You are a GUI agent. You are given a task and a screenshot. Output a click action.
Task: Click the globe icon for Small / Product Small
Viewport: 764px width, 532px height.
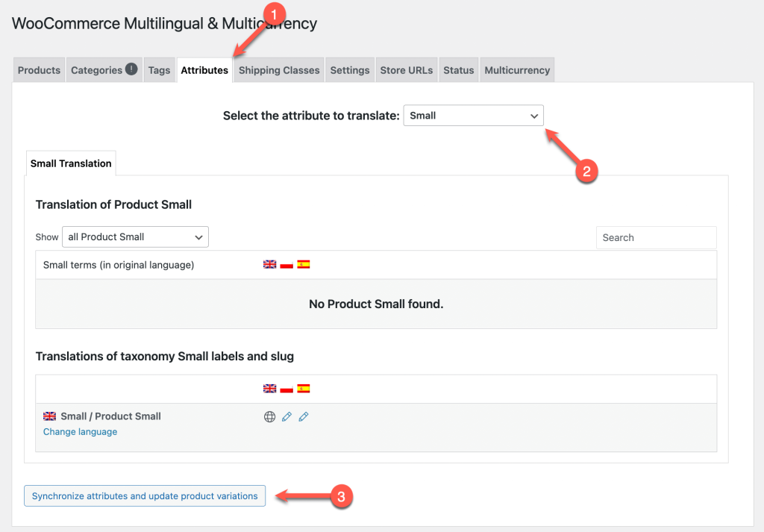(x=269, y=416)
